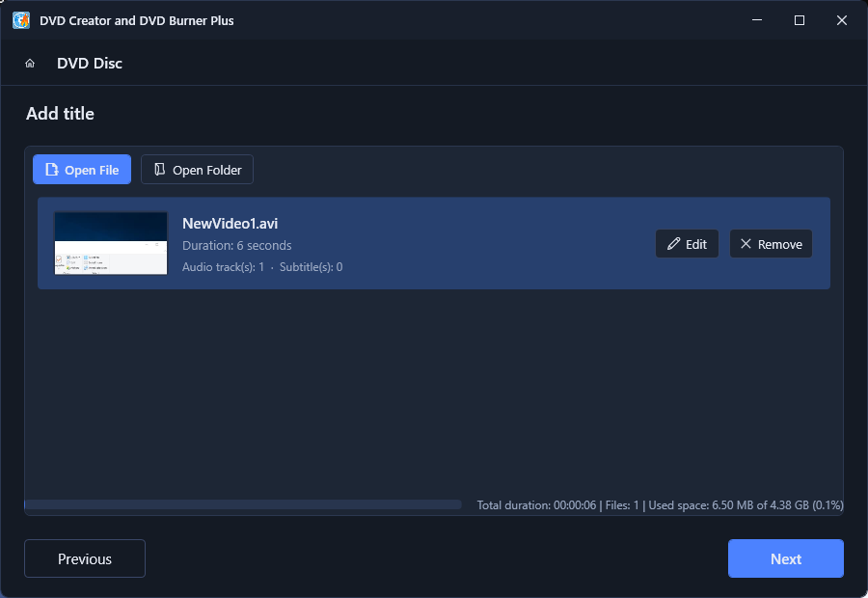Click the disc used space progress bar
This screenshot has width=868, height=598.
pyautogui.click(x=243, y=504)
